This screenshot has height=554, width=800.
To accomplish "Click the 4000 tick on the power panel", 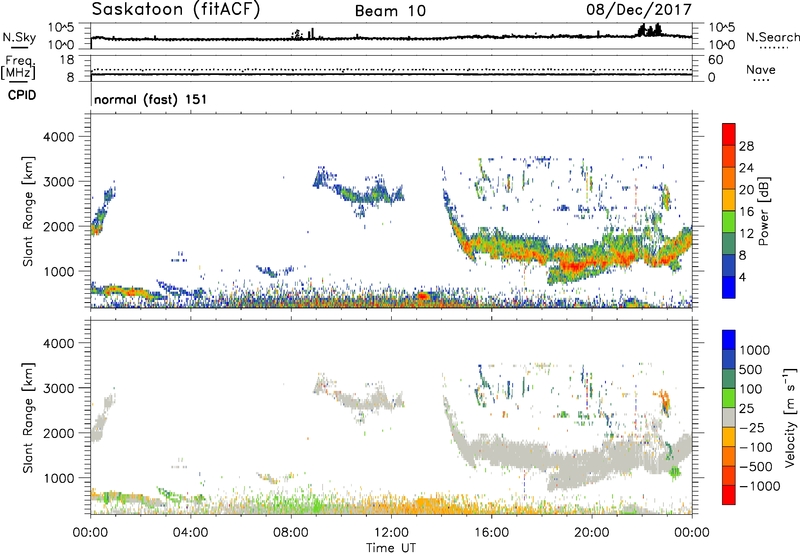I will point(58,137).
